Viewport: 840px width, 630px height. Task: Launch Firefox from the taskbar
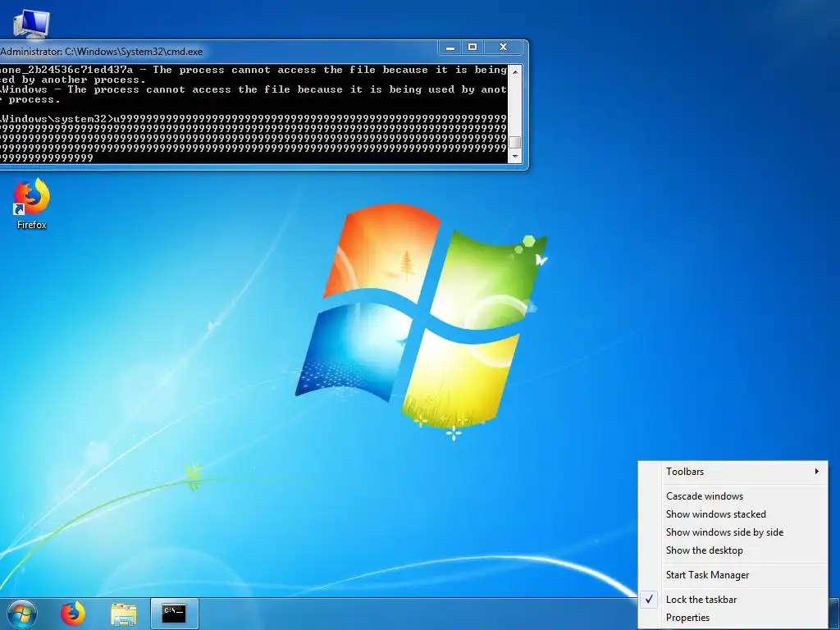pyautogui.click(x=73, y=614)
